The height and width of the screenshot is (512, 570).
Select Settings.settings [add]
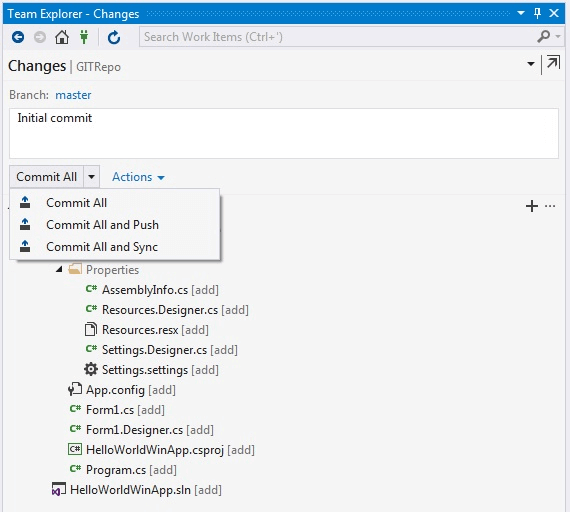pos(160,370)
